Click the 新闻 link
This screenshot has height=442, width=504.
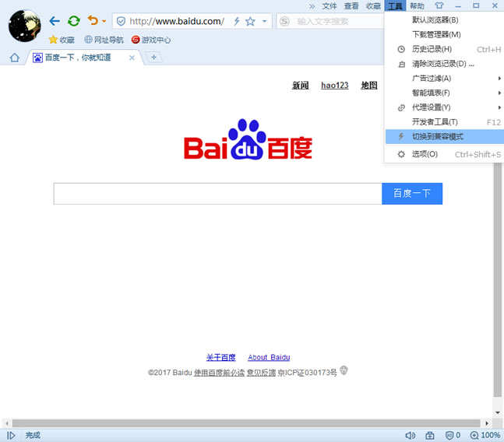click(x=300, y=86)
